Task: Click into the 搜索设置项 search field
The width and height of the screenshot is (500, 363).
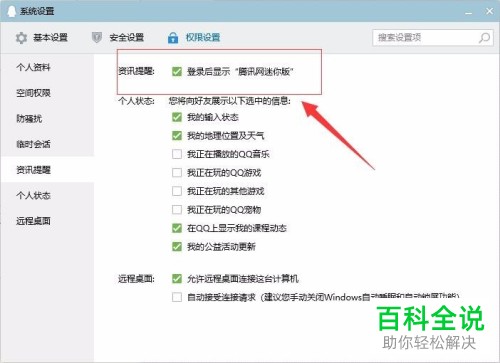Action: (x=433, y=38)
